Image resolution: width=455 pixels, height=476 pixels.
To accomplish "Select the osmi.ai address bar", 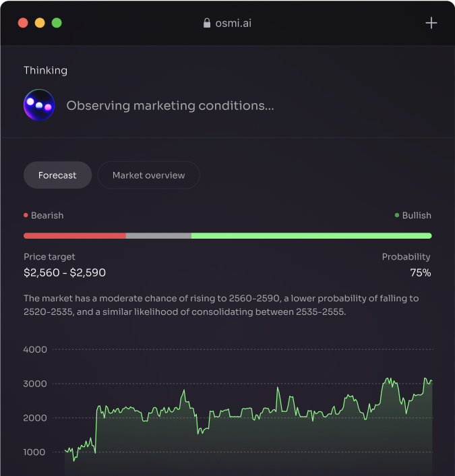I will (233, 23).
